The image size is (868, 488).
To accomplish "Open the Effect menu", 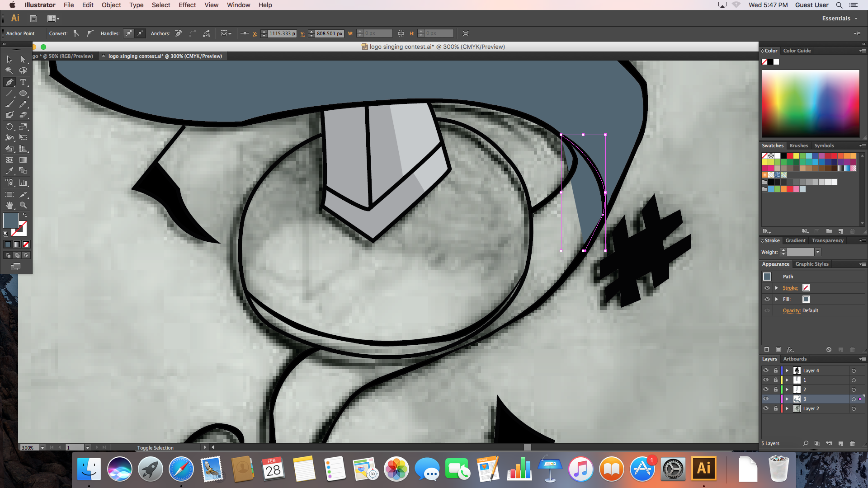I will [187, 5].
